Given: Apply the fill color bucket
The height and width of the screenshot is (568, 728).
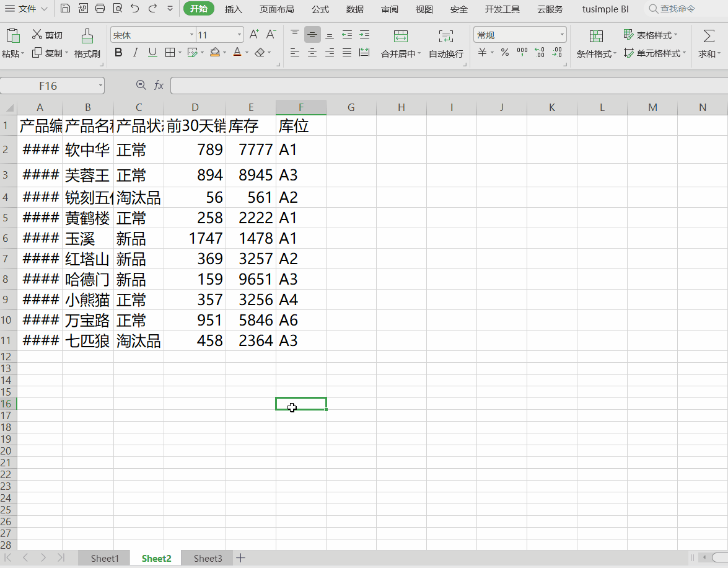Looking at the screenshot, I should 214,53.
